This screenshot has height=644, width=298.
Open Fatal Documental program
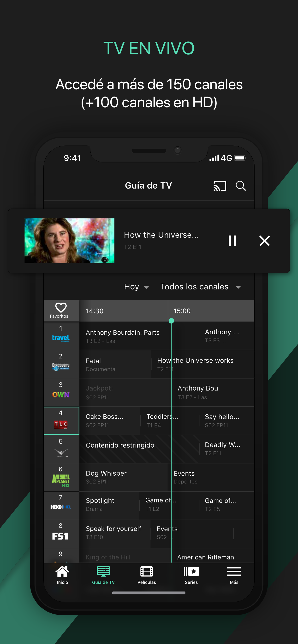115,364
